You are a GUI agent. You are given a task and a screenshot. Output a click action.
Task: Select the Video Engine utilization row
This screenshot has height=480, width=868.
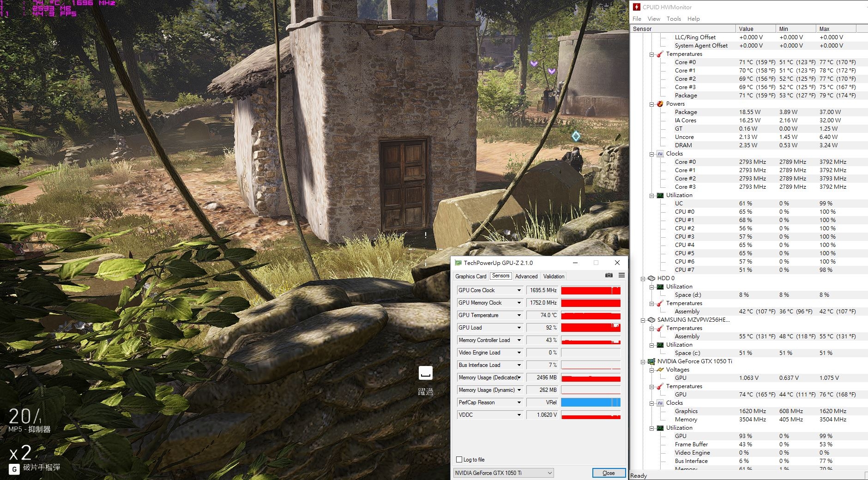(x=749, y=453)
